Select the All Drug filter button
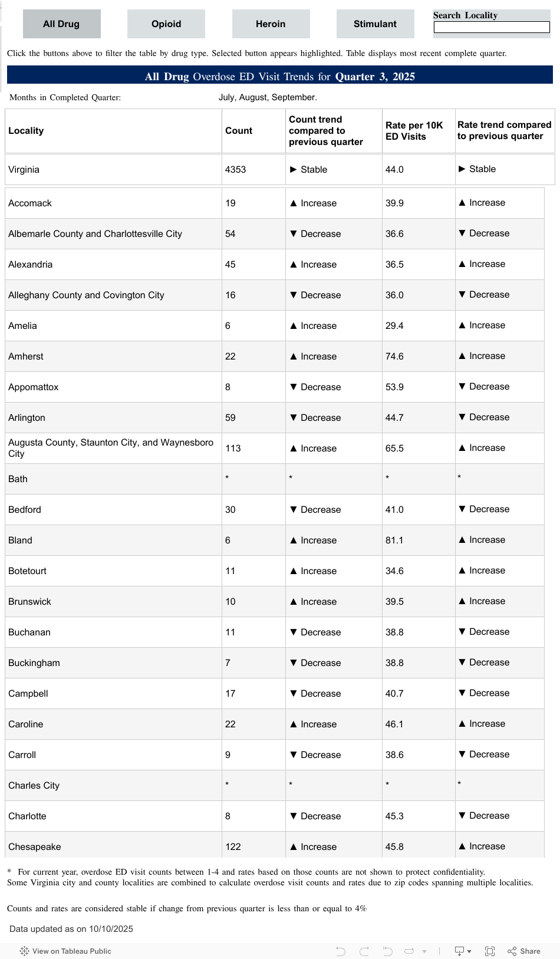Viewport: 560px width, 959px height. pos(61,24)
